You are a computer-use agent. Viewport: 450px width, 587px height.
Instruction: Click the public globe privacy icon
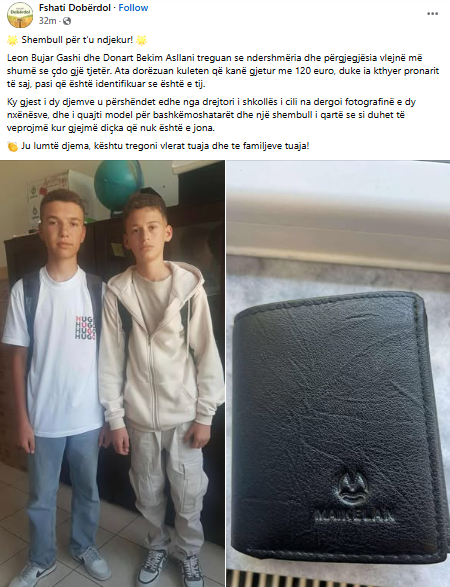click(67, 21)
